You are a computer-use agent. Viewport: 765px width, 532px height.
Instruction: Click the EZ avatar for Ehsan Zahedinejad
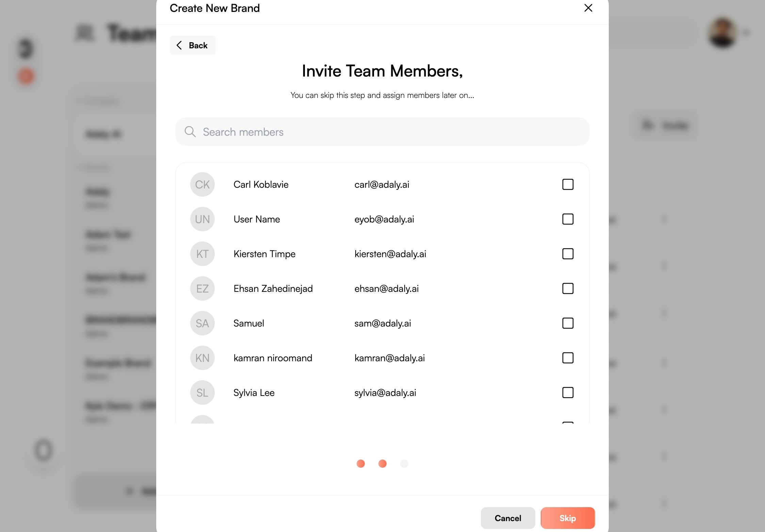(x=202, y=288)
